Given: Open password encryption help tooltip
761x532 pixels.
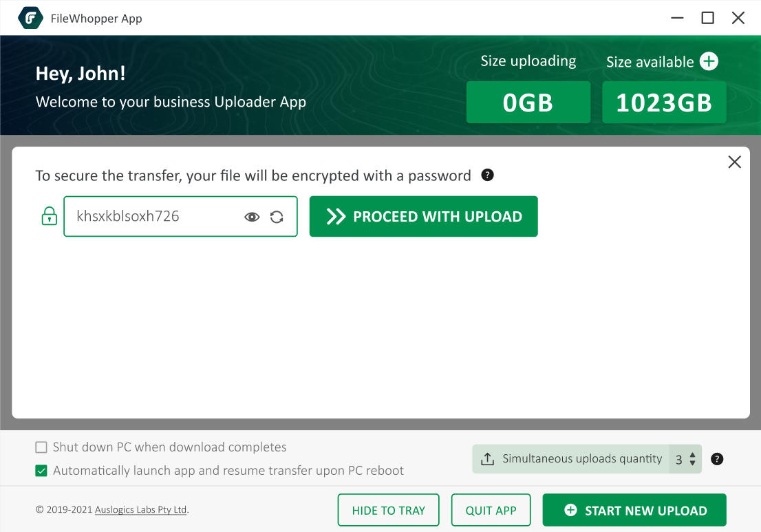Looking at the screenshot, I should 487,175.
